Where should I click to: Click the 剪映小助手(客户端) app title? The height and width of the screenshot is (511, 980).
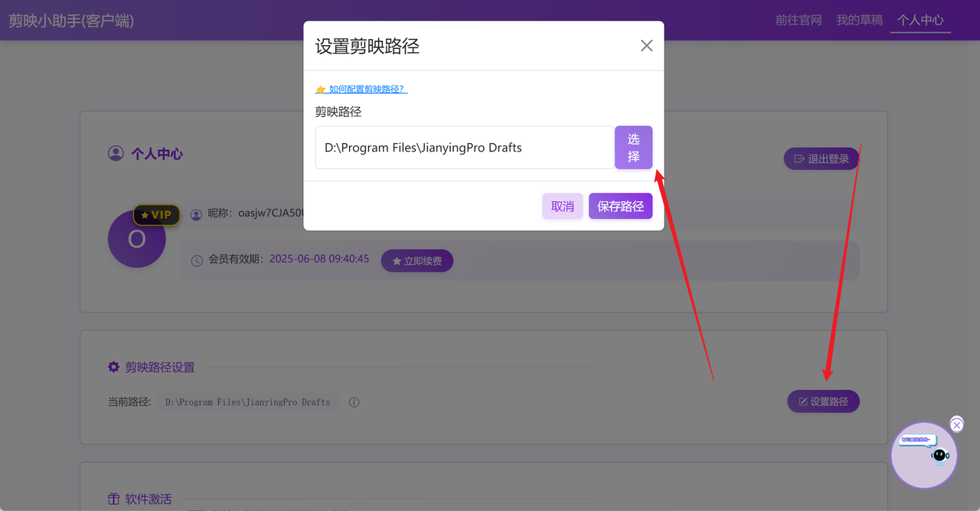pyautogui.click(x=71, y=21)
